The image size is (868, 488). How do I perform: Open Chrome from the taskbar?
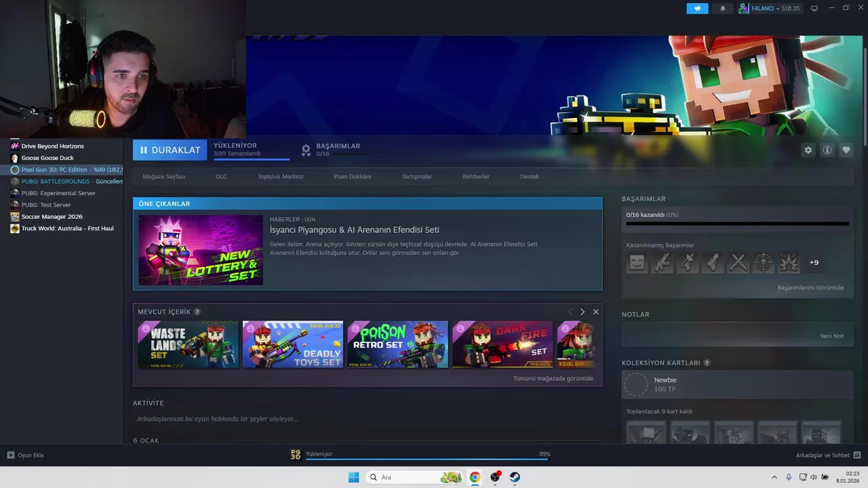click(x=475, y=477)
